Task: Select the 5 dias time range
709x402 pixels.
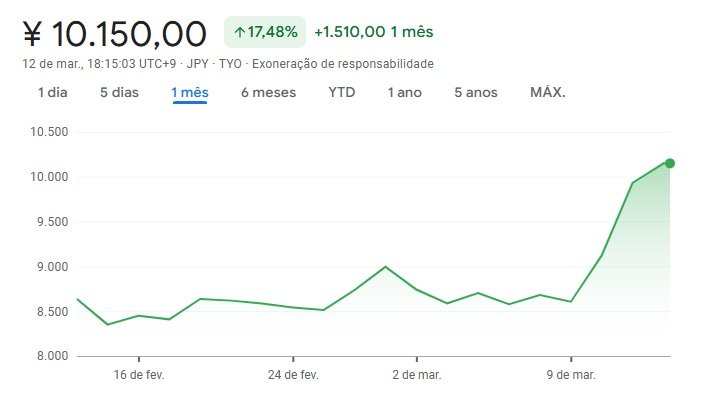Action: point(119,93)
